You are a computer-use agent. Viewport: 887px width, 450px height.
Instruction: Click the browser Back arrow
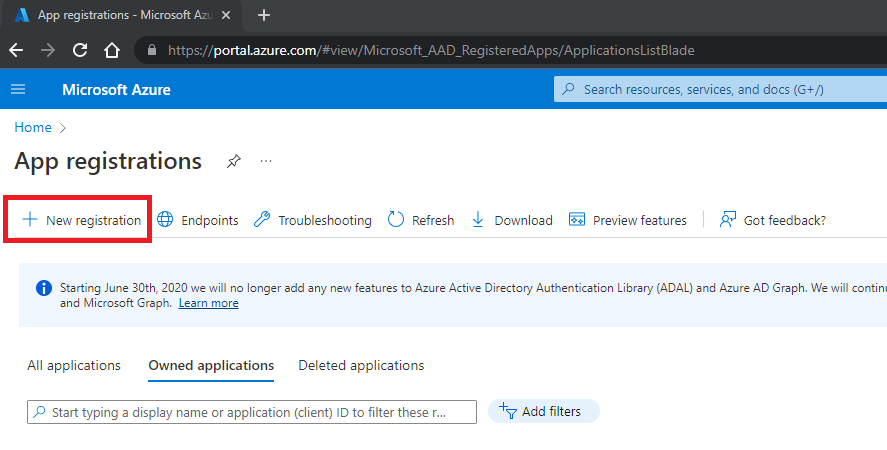pos(16,50)
